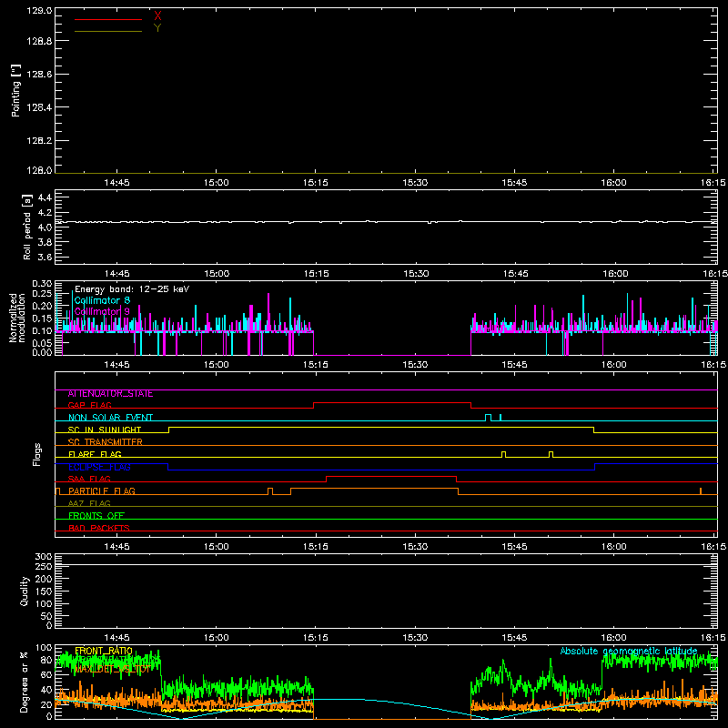The width and height of the screenshot is (728, 728).
Task: Click the 128.4 tick label on Pointing axis
Action: tap(39, 107)
